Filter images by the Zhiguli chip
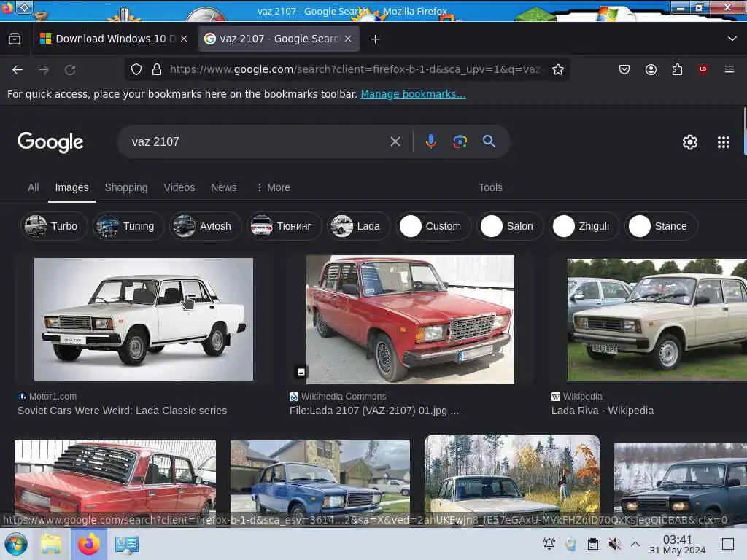Viewport: 747px width, 560px height. pos(584,226)
